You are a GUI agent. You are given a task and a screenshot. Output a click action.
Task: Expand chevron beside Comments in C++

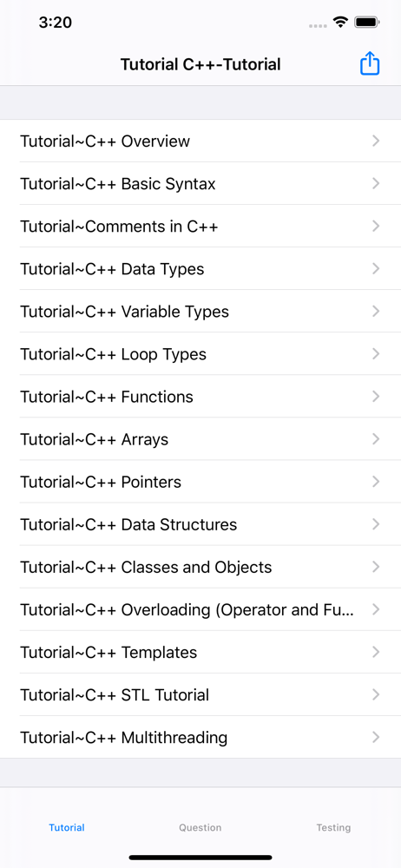pos(376,226)
